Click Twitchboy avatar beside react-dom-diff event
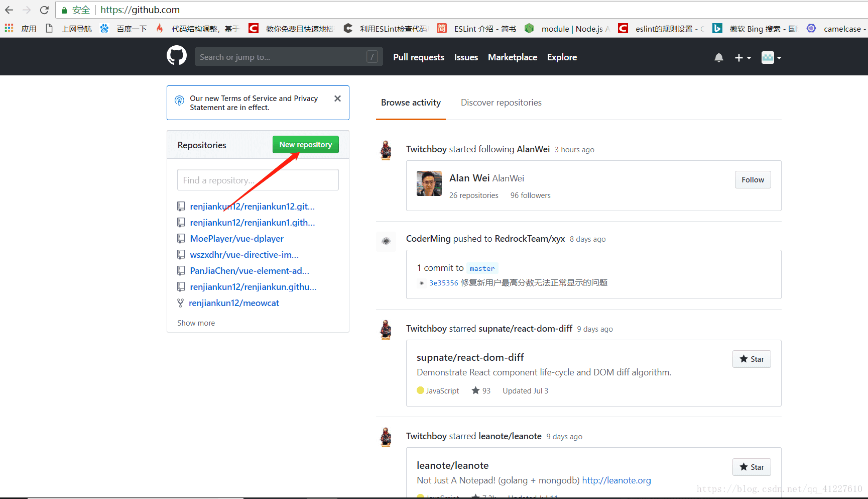The image size is (868, 499). pos(386,330)
